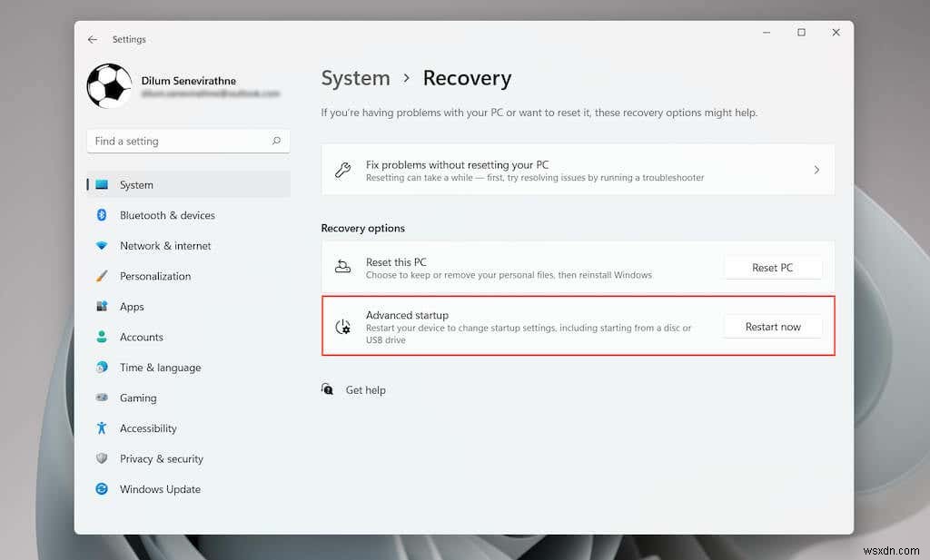Expand the Fix problems troubleshooter row chevron
The height and width of the screenshot is (560, 930).
(817, 170)
